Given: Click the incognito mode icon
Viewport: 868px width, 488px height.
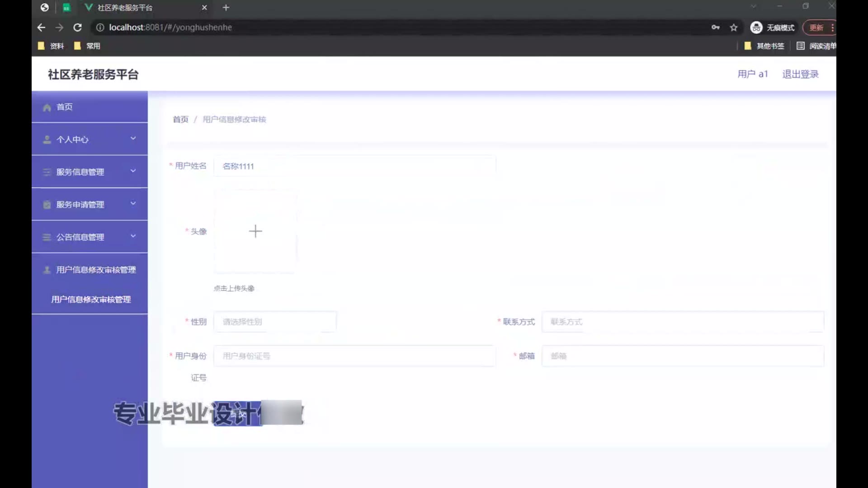Looking at the screenshot, I should click(x=756, y=28).
